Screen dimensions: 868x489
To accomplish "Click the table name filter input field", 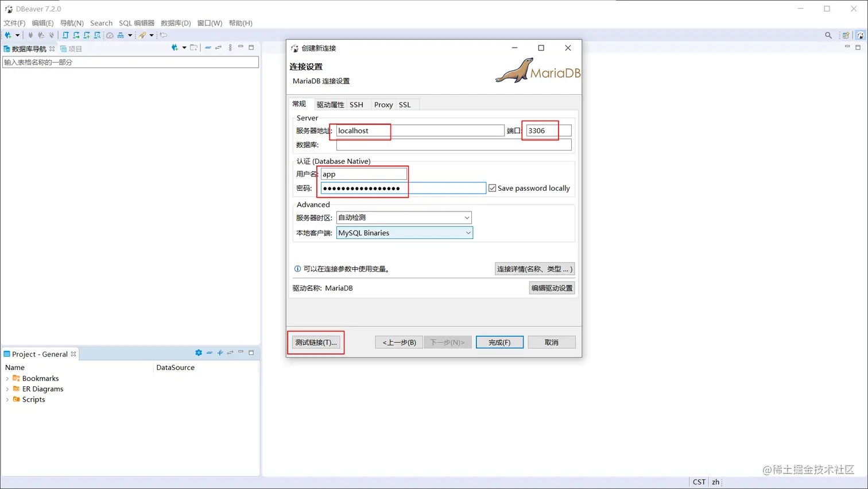I will tap(130, 62).
